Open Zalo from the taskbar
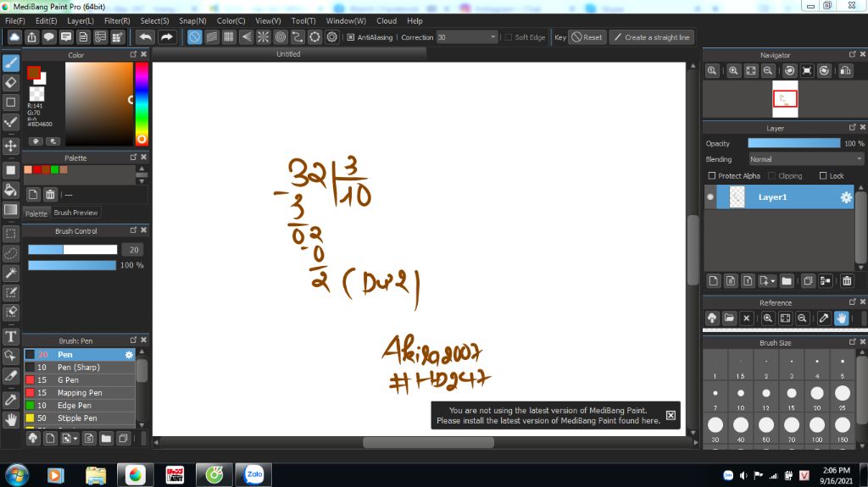Image resolution: width=868 pixels, height=487 pixels. 254,474
